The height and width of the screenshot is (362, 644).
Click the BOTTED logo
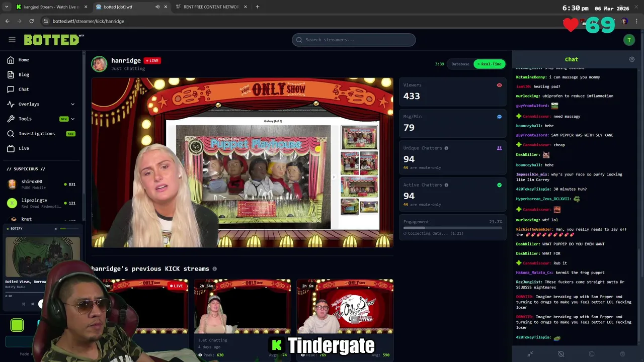(54, 40)
